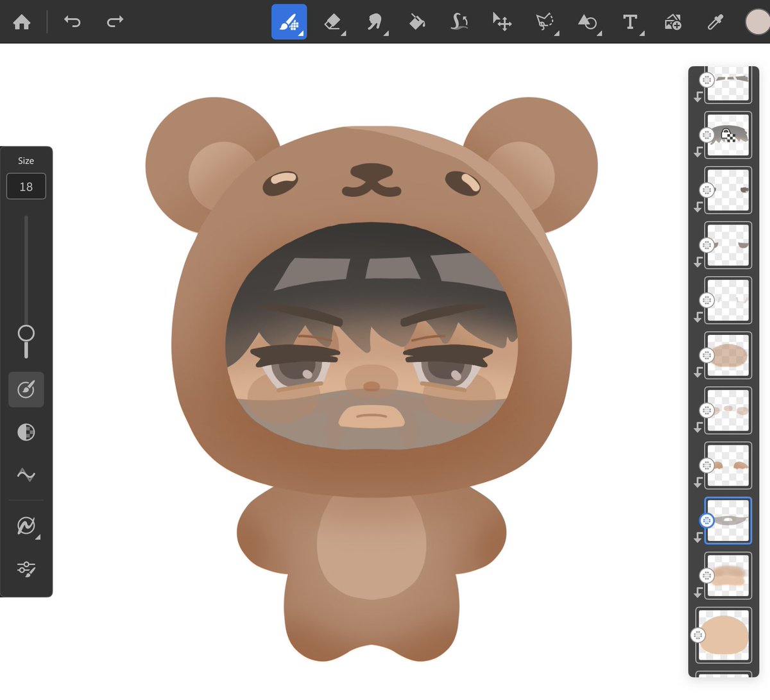Click the clipping arrow beside beard layer
770x700 pixels.
(698, 538)
